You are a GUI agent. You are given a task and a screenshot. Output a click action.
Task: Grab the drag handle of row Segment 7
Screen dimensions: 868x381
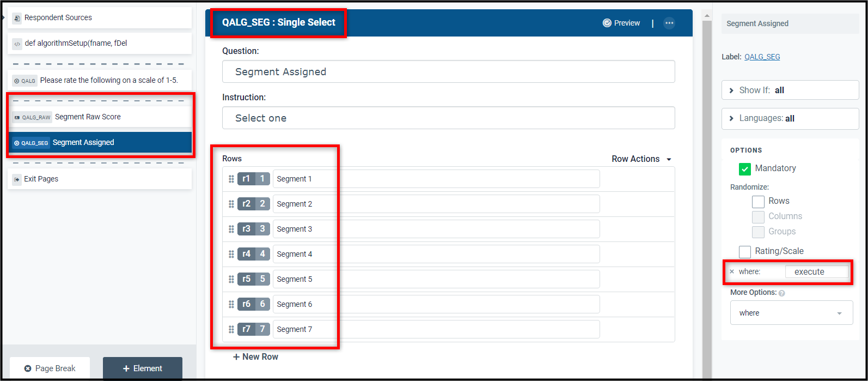pos(231,329)
